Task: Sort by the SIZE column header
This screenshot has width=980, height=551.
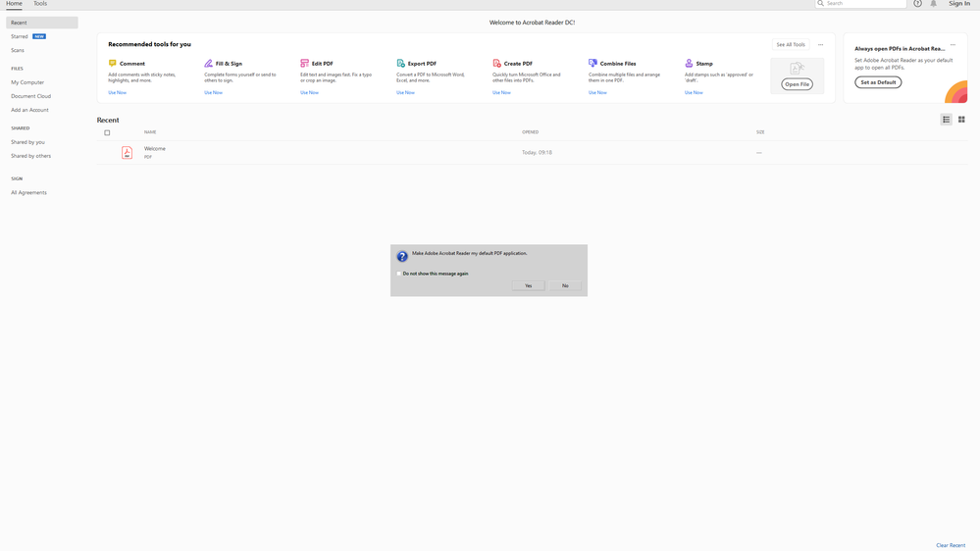Action: coord(760,131)
